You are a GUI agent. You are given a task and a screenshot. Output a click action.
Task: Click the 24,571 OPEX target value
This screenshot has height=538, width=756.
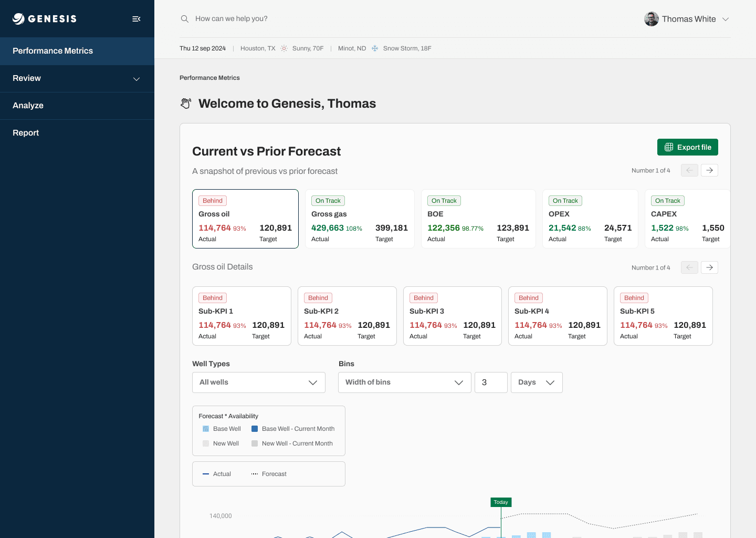pos(618,228)
